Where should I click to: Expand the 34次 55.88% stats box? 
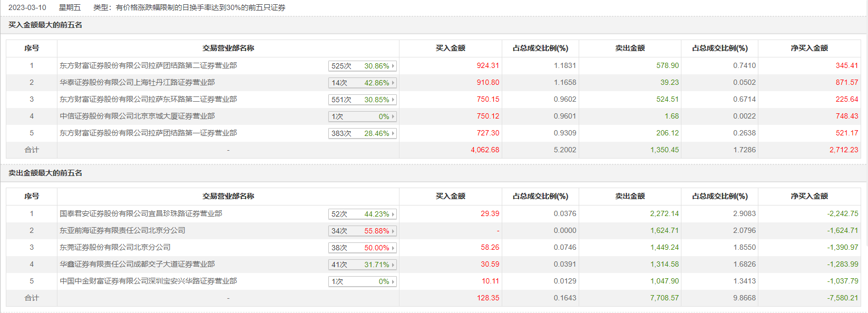coord(362,231)
